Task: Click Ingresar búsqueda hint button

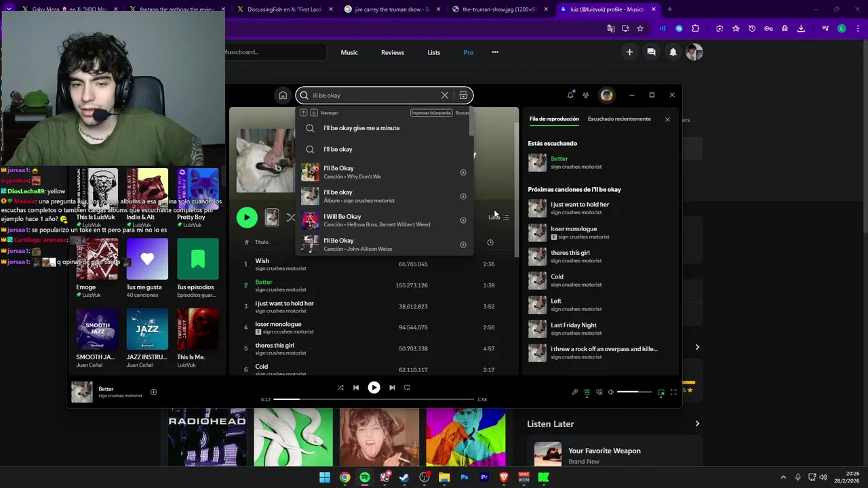Action: [x=431, y=113]
